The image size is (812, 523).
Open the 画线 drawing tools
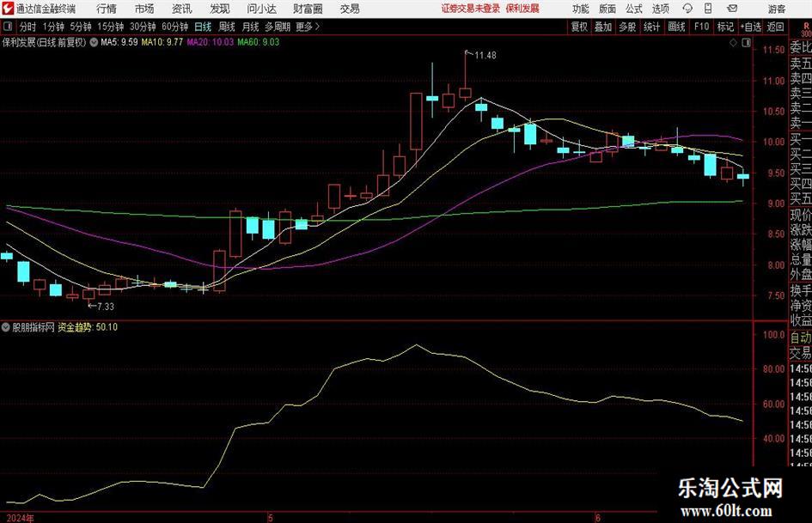click(677, 27)
